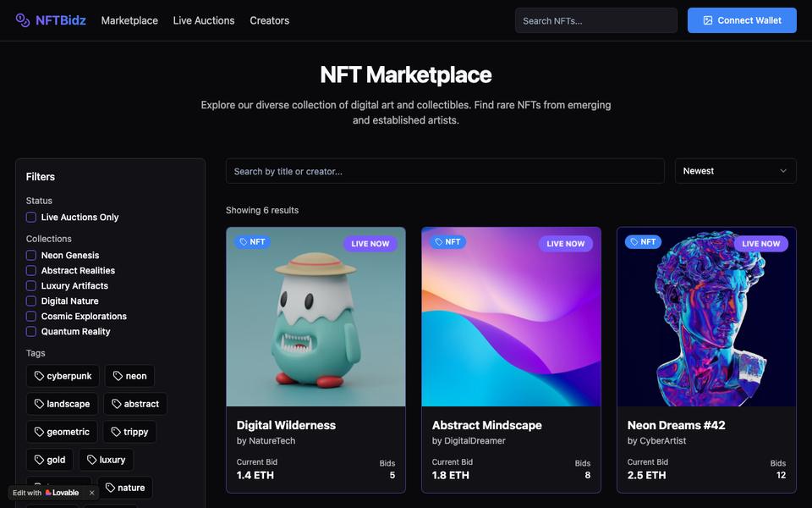Click the 1.8 ETH current bid
Screen dimensions: 812x508
click(451, 475)
